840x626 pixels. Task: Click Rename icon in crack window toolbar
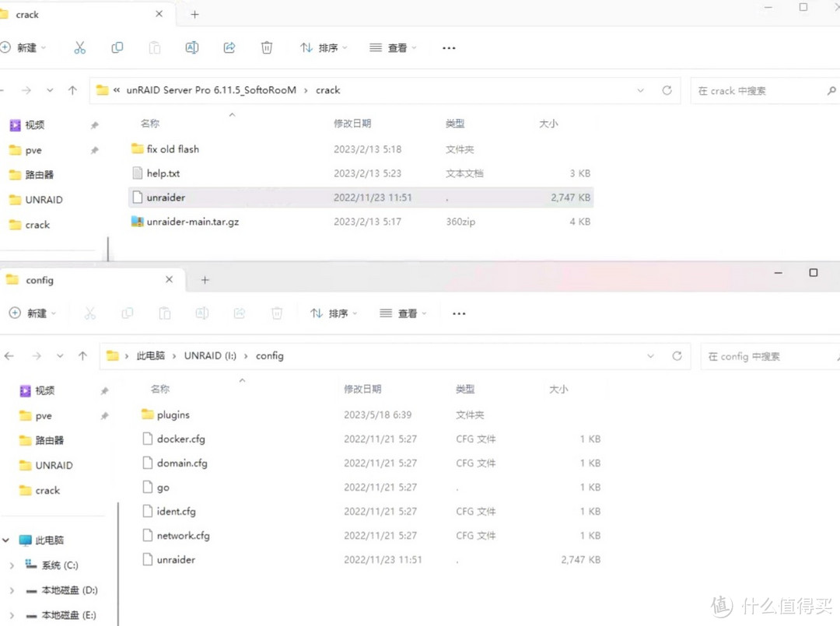click(192, 47)
